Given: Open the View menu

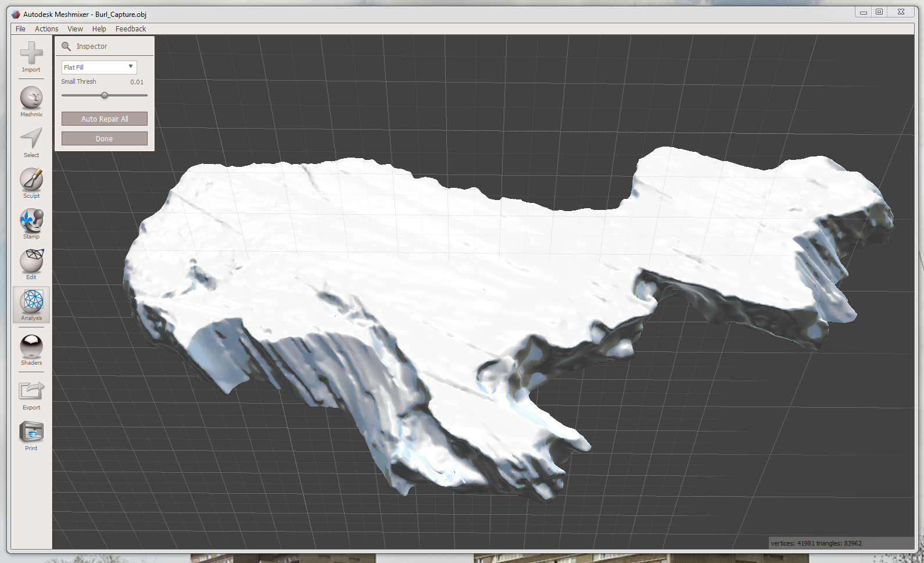Looking at the screenshot, I should pyautogui.click(x=75, y=28).
